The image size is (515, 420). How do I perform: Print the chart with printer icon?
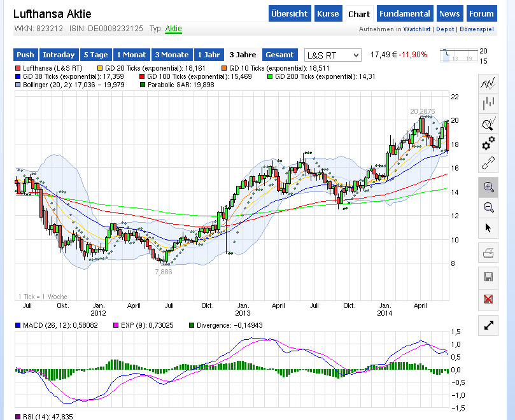(488, 254)
